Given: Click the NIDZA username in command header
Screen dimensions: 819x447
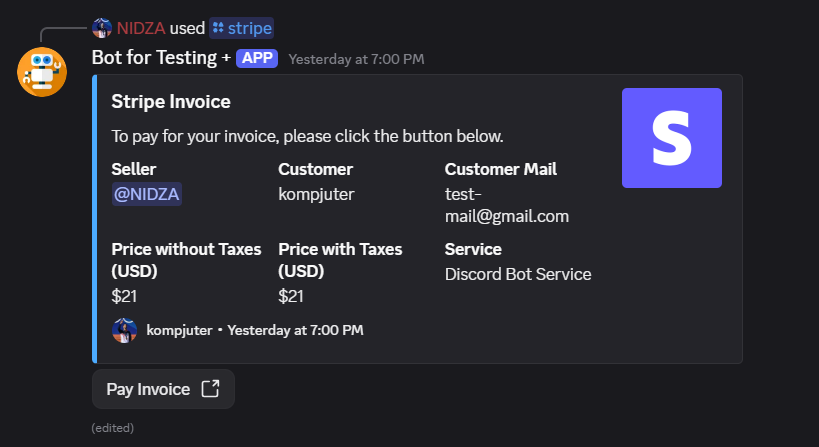Looking at the screenshot, I should [140, 28].
